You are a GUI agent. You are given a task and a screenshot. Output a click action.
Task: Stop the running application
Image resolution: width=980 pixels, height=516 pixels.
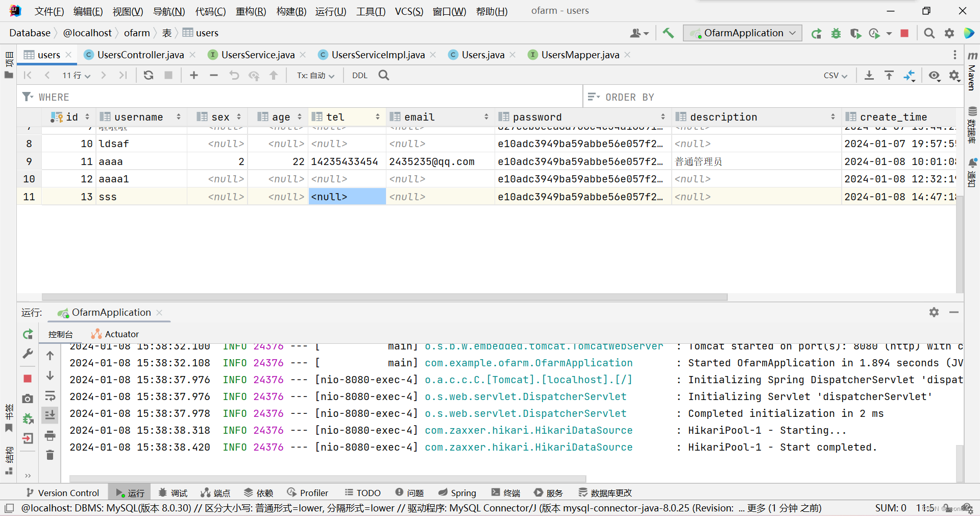[x=904, y=33]
